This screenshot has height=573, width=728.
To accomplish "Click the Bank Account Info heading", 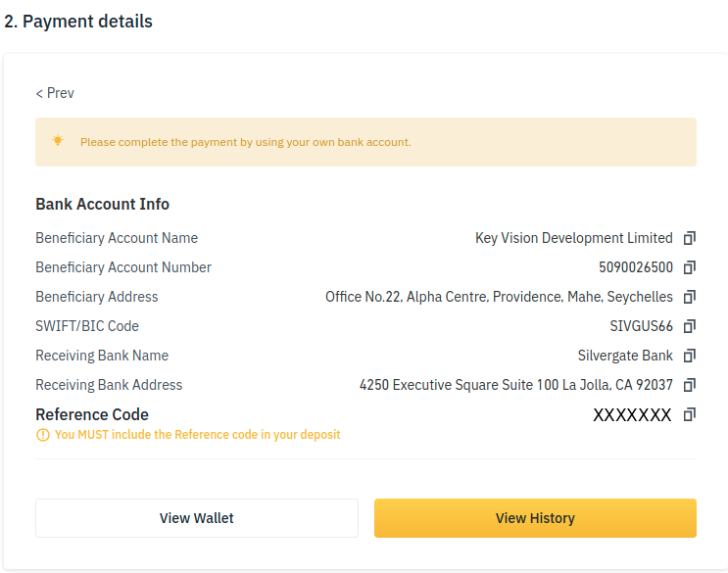I will (x=103, y=204).
